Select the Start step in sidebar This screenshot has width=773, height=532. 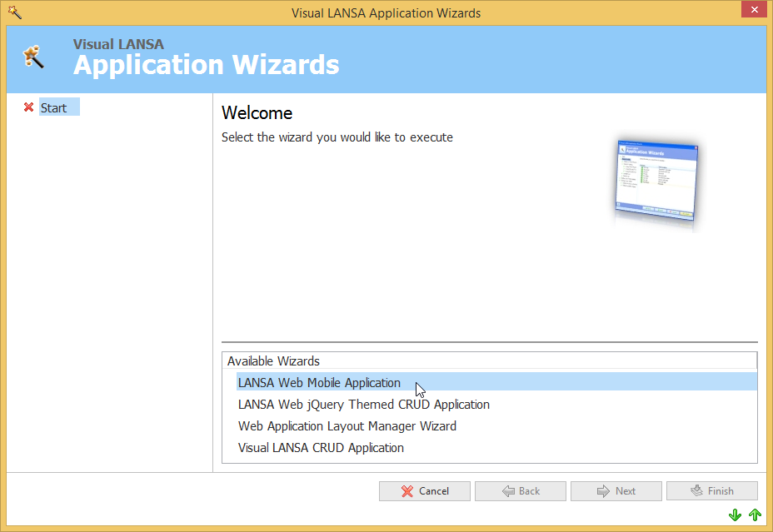click(59, 107)
